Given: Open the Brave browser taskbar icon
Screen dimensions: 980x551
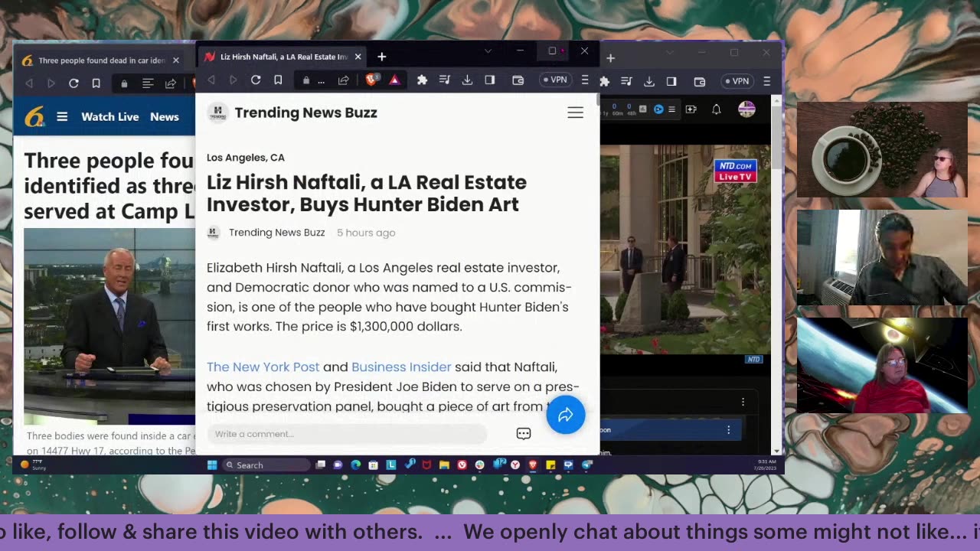Looking at the screenshot, I should point(533,465).
